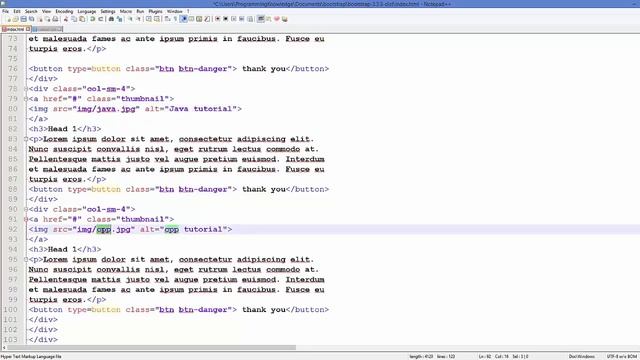Toggle the highlighted indent guide icon
Screen dimensions: 640x360
click(x=184, y=19)
